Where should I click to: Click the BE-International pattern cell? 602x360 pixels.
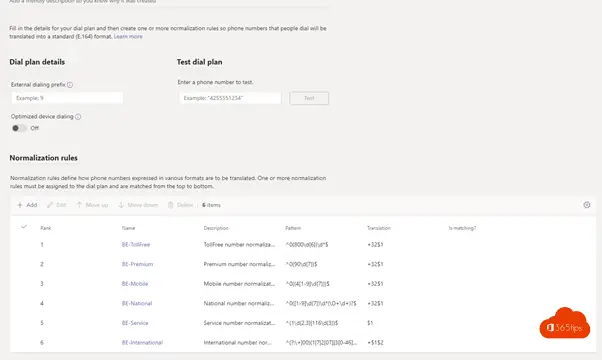(x=321, y=342)
